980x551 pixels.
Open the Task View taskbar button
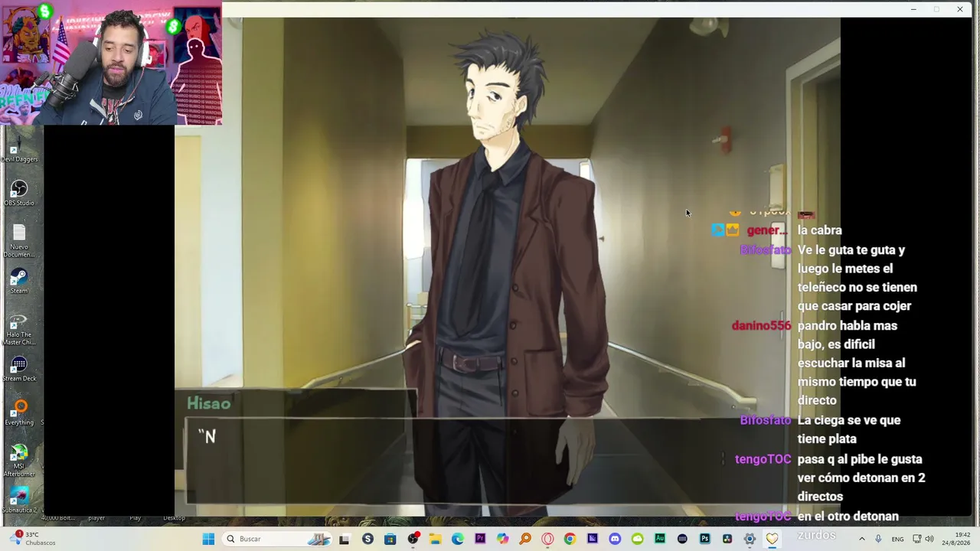click(345, 539)
